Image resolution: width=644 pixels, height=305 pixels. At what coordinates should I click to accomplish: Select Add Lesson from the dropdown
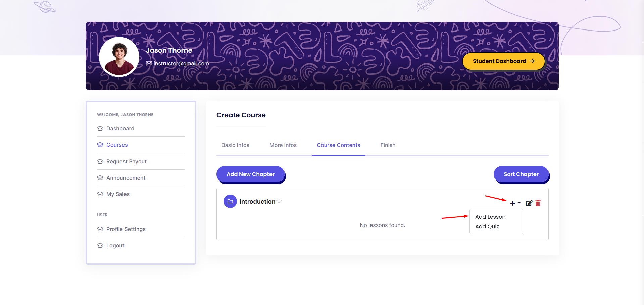pyautogui.click(x=490, y=217)
